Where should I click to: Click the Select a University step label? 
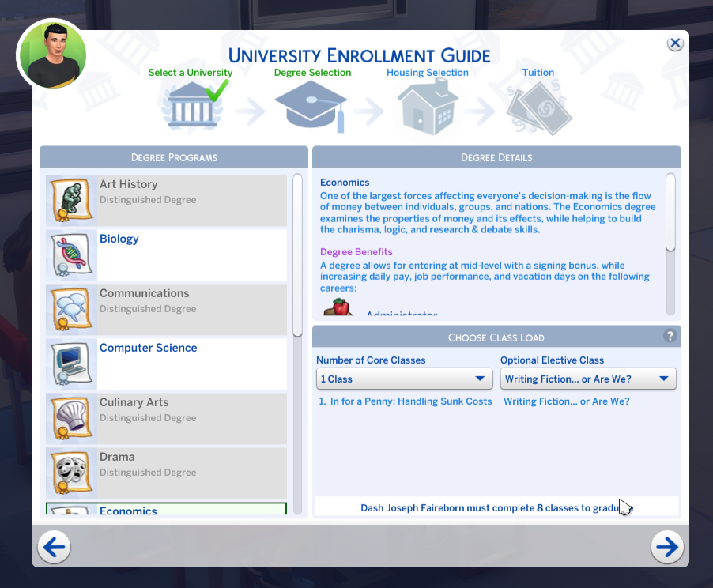[x=190, y=73]
